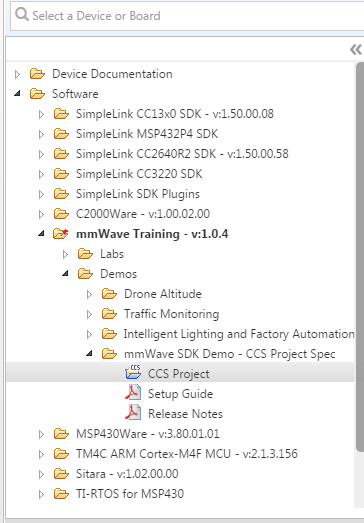The image size is (364, 523).
Task: Click the Traffic Monitoring folder icon
Action: click(x=109, y=314)
